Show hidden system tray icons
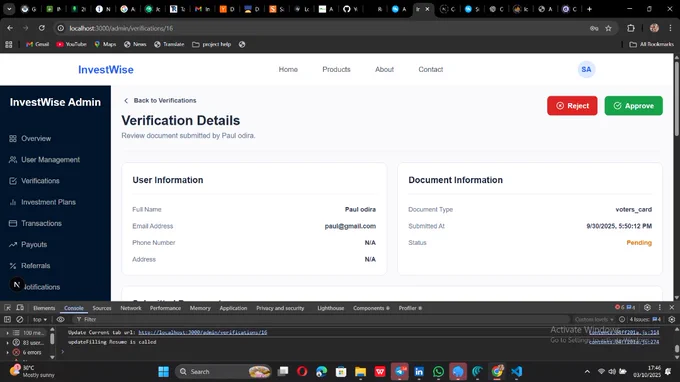The height and width of the screenshot is (382, 680). (x=587, y=372)
